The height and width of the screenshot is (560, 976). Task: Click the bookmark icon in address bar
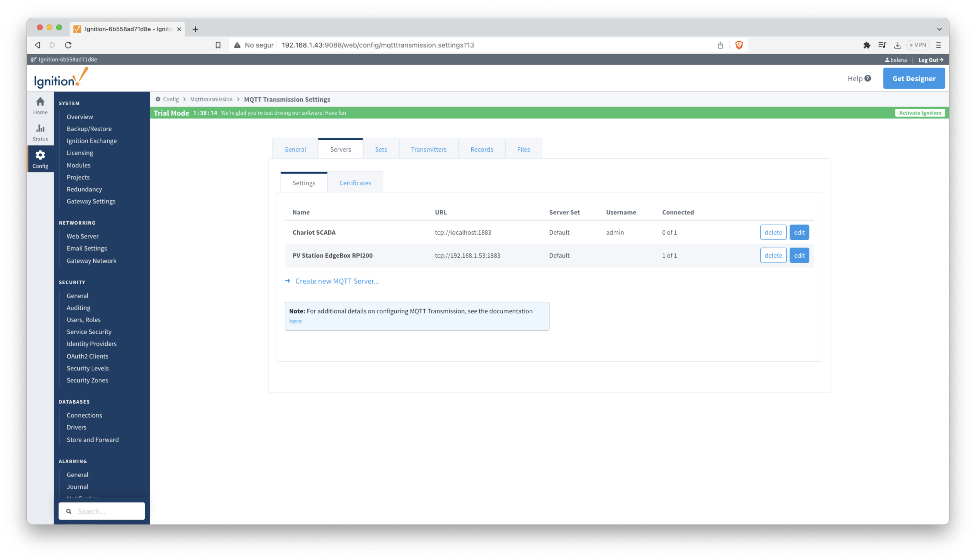point(218,45)
